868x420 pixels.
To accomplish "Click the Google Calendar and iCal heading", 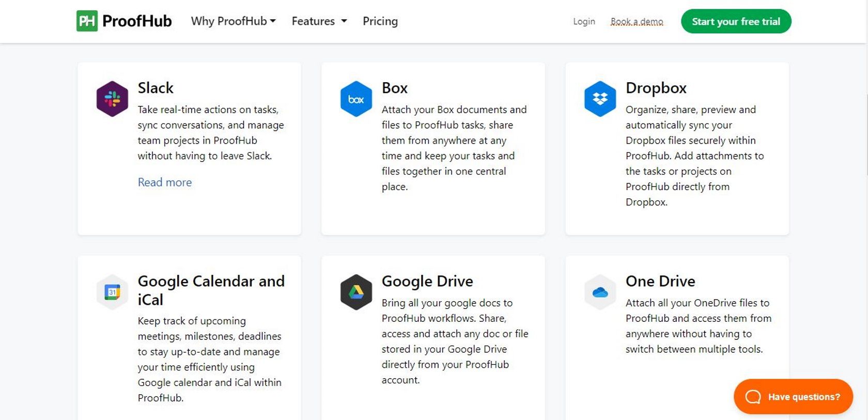I will click(211, 290).
